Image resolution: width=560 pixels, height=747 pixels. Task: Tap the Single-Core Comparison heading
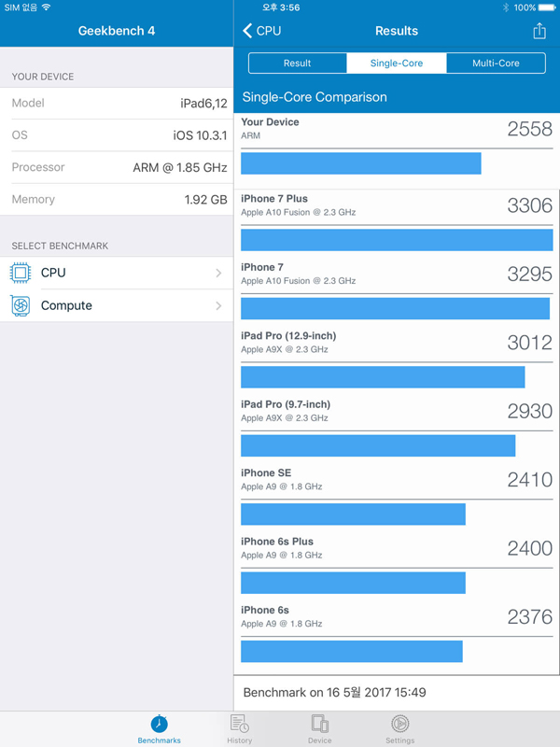click(315, 97)
